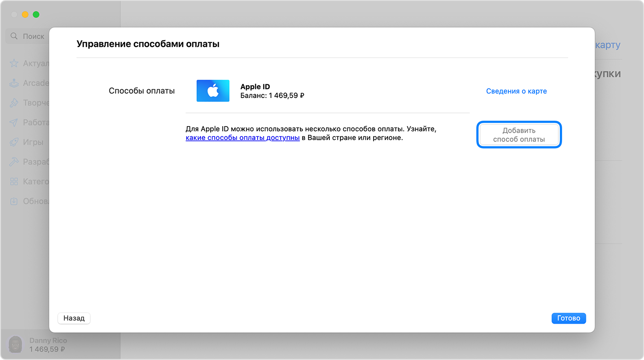Click the Управление способами оплаты heading
This screenshot has width=644, height=360.
148,44
